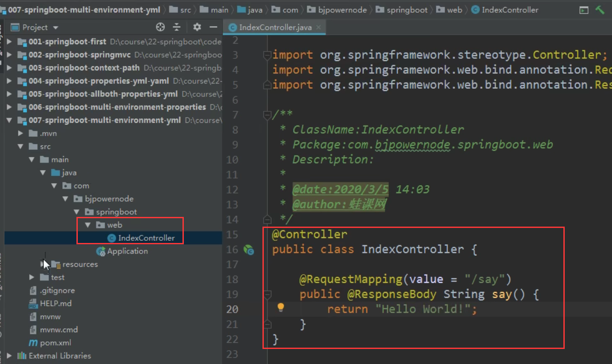Click line number 20 in gutter
Screen dimensions: 612x364
tap(232, 309)
